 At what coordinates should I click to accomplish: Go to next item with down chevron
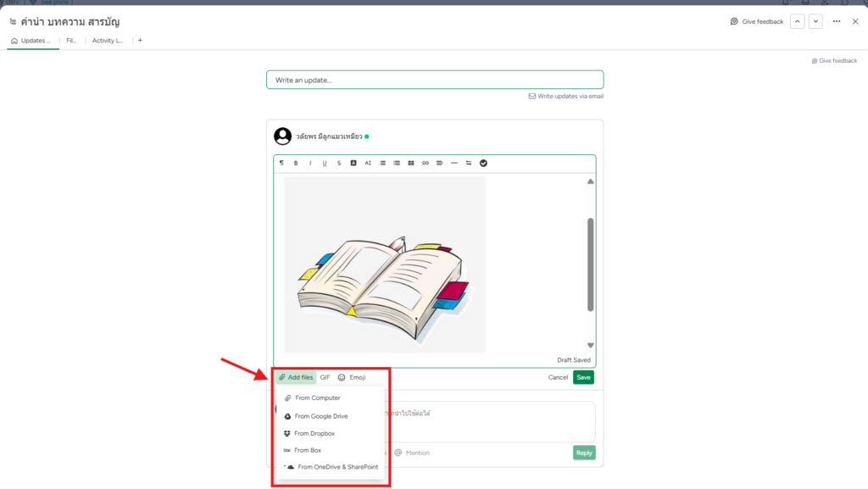(x=815, y=21)
